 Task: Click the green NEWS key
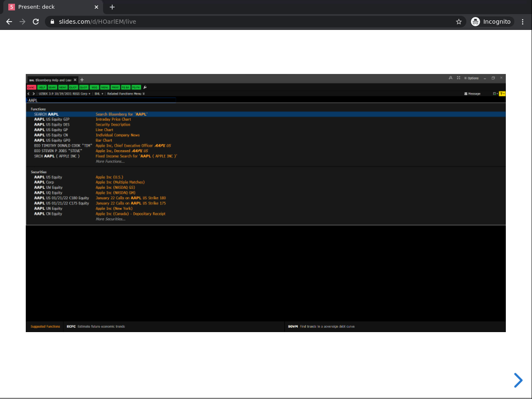(63, 87)
